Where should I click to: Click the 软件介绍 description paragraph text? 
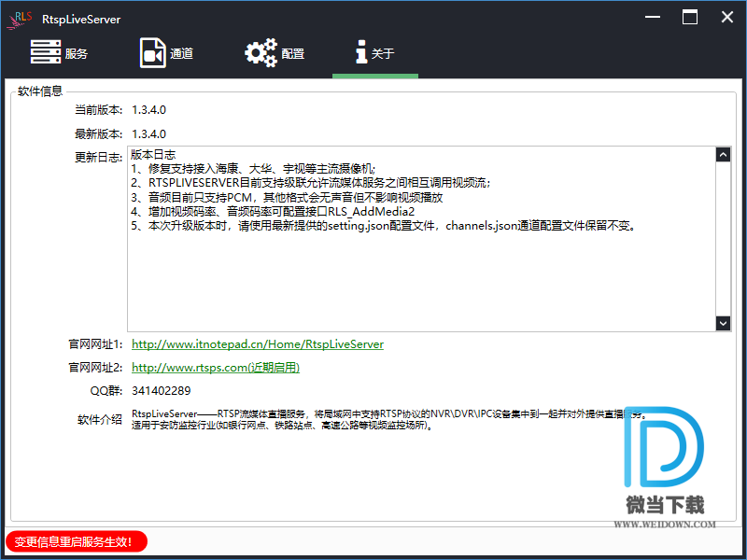(389, 419)
